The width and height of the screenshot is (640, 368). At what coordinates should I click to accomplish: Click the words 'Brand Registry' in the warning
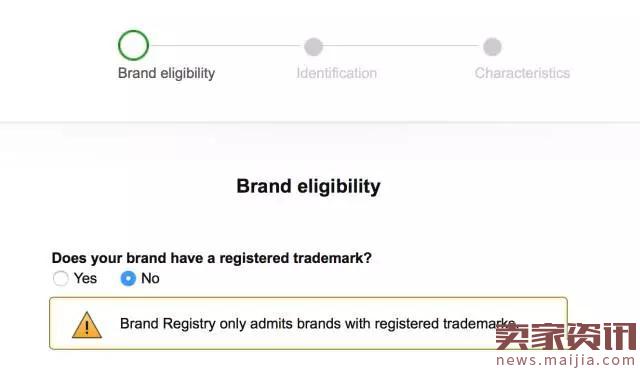tap(168, 324)
